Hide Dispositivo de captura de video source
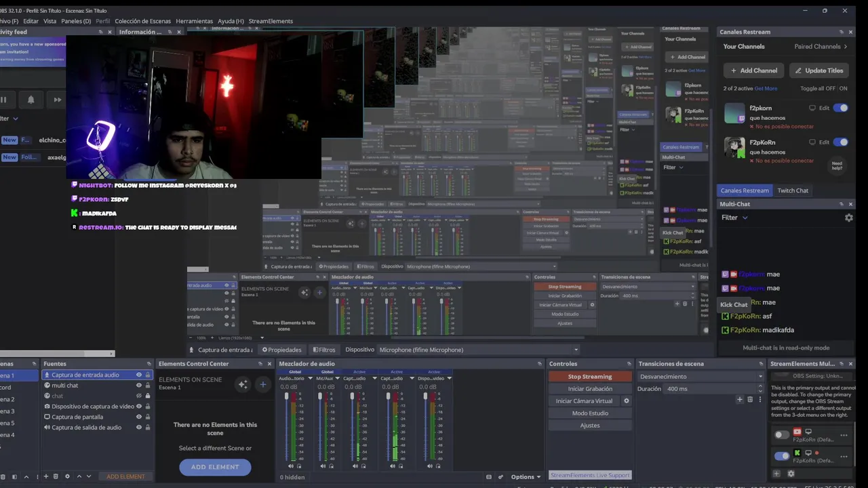 (x=139, y=407)
